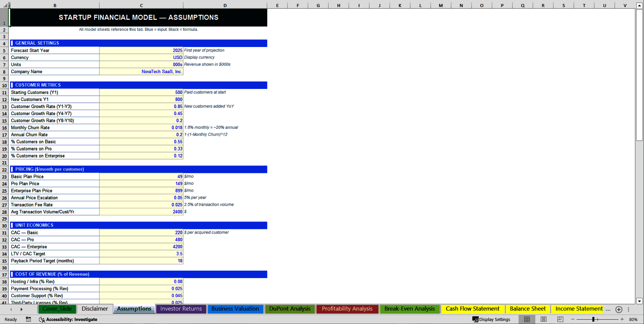This screenshot has width=644, height=324.
Task: Open the hidden sheets ellipsis menu
Action: pyautogui.click(x=608, y=310)
